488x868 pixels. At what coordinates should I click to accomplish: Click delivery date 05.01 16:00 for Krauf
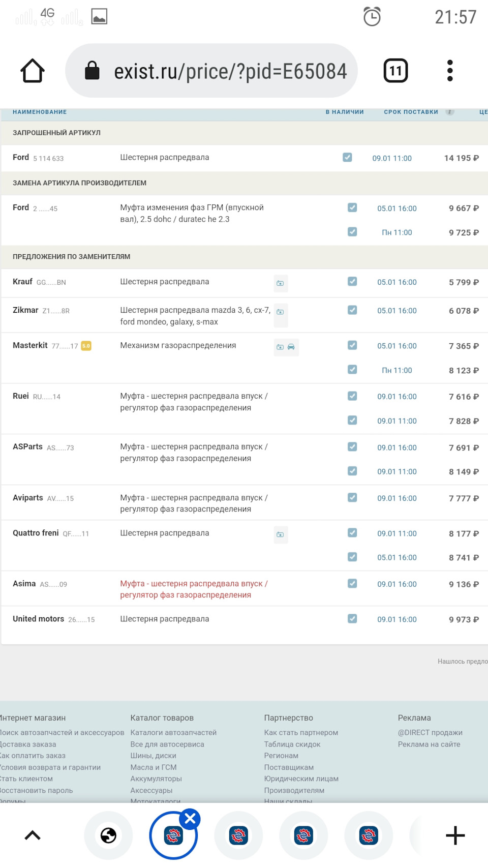[396, 282]
